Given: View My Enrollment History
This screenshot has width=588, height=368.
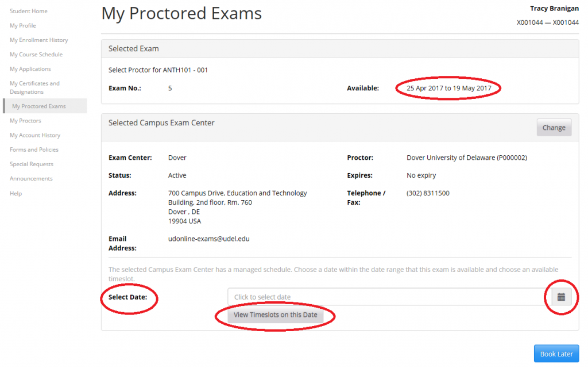Looking at the screenshot, I should click(39, 40).
